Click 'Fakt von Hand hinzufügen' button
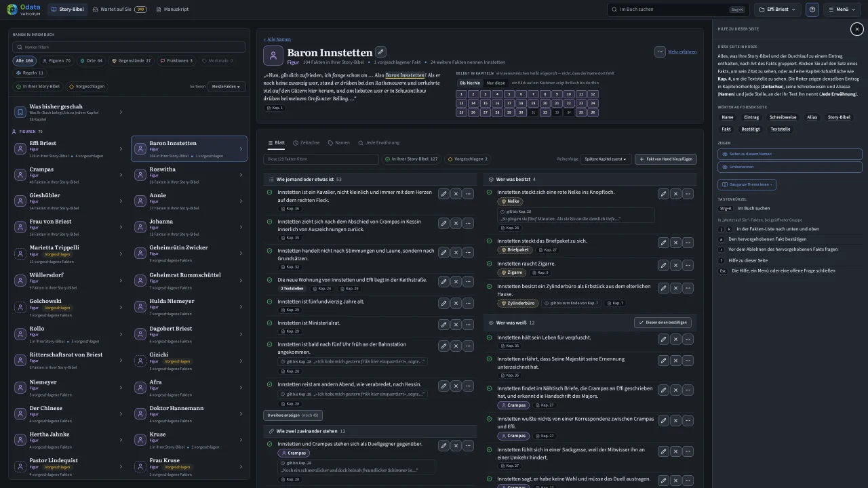This screenshot has height=488, width=868. (x=666, y=159)
